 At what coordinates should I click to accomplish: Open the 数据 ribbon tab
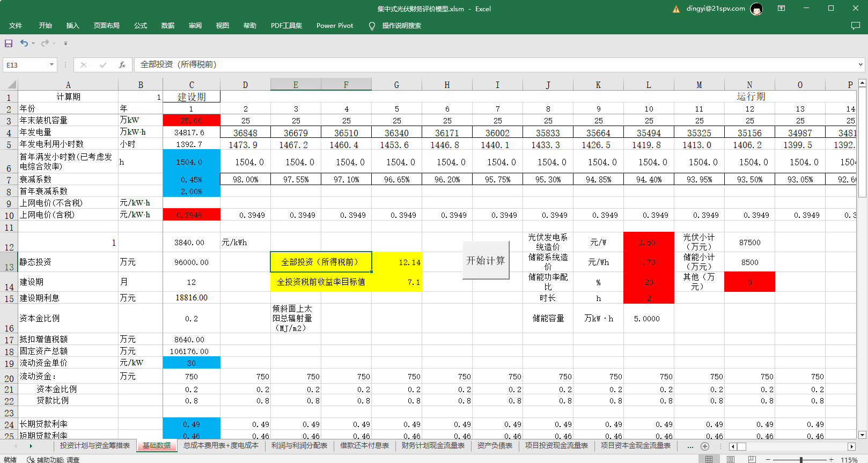(168, 26)
